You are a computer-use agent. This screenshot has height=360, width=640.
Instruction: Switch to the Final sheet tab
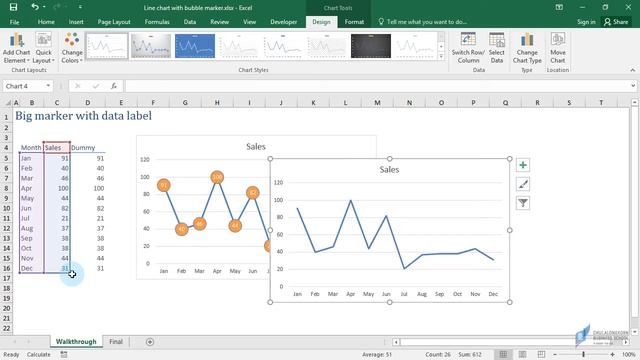(116, 342)
